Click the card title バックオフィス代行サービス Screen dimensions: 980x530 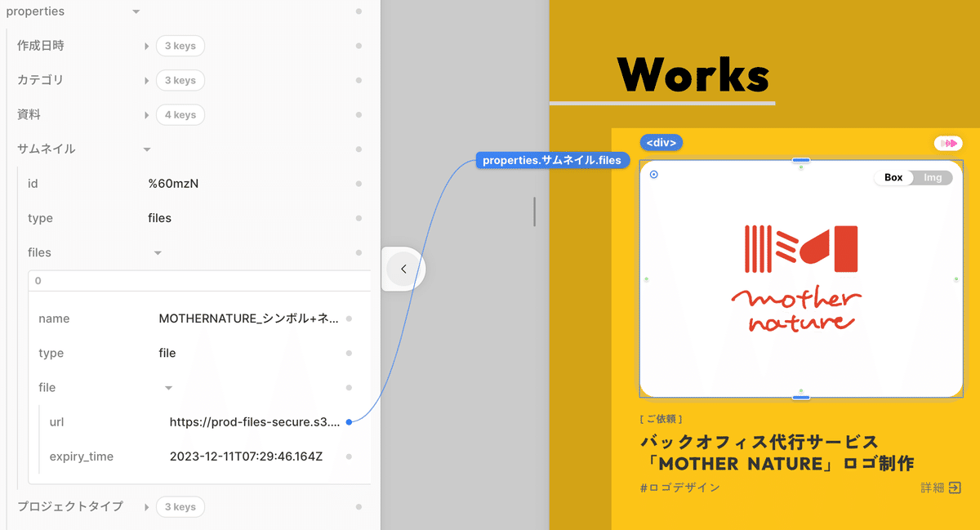759,443
